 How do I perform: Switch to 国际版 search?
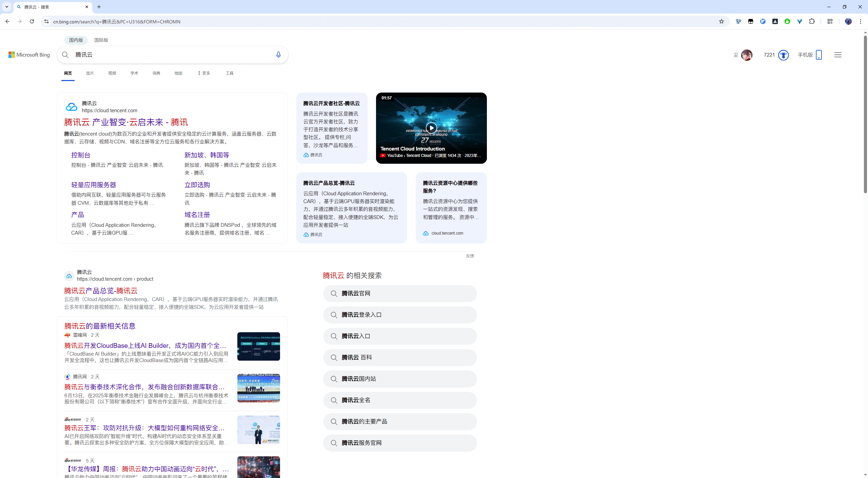click(x=101, y=40)
